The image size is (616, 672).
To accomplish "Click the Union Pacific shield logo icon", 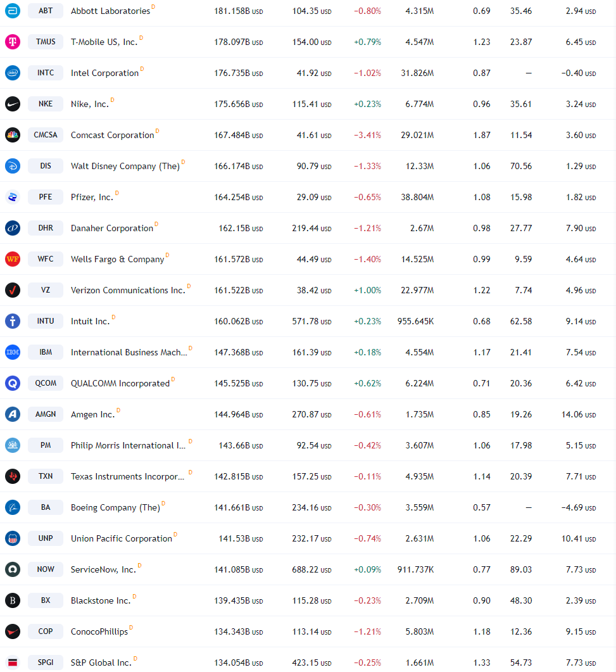I will point(13,538).
